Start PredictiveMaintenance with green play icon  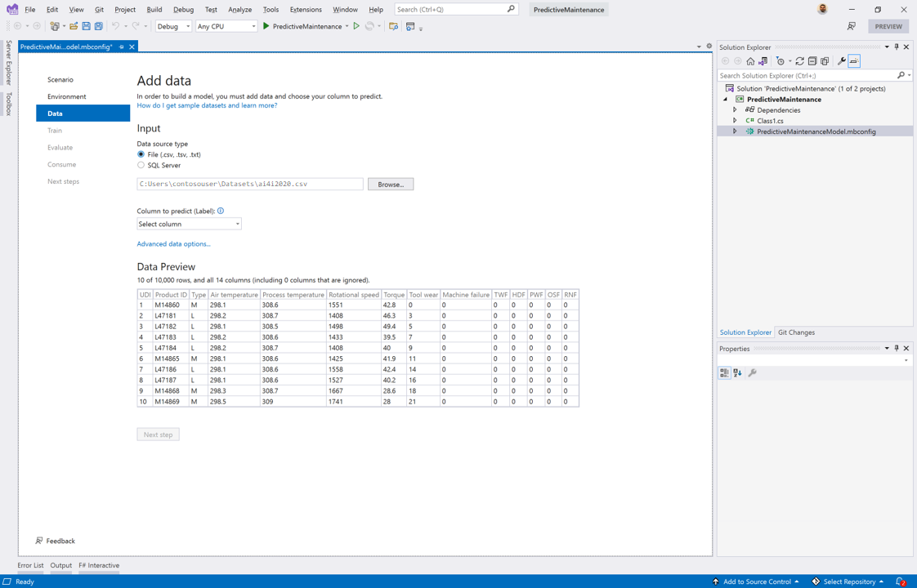coord(266,26)
